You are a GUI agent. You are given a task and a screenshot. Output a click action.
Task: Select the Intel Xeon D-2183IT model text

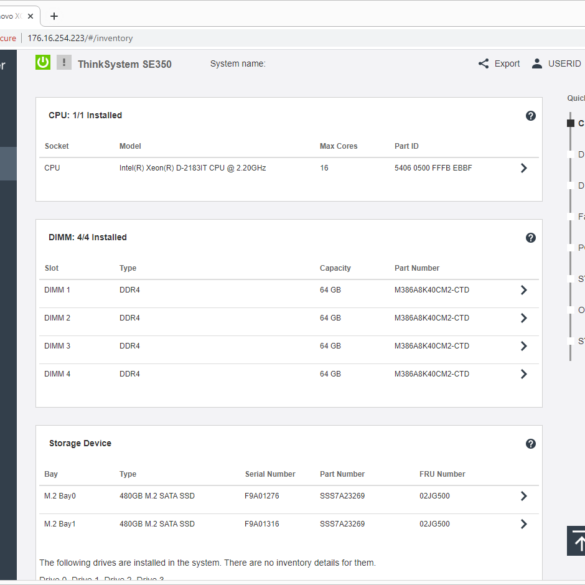click(x=193, y=168)
